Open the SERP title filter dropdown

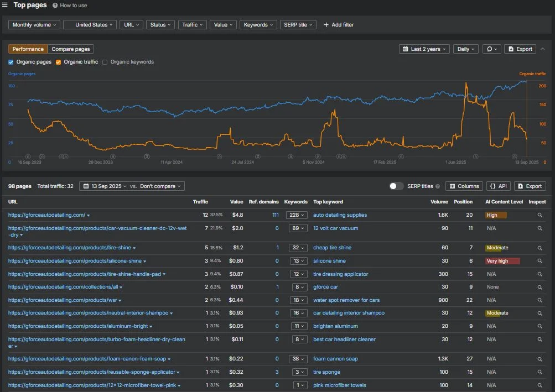coord(298,25)
